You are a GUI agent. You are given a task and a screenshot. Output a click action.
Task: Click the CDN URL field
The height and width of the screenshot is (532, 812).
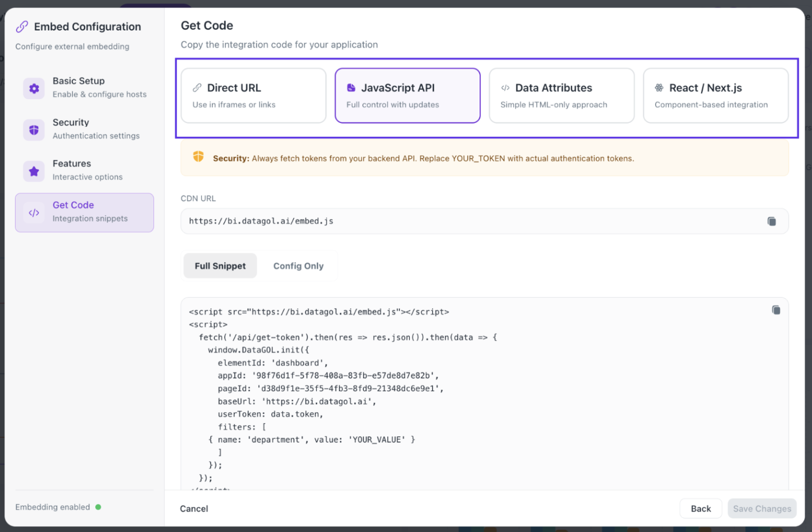tap(485, 222)
